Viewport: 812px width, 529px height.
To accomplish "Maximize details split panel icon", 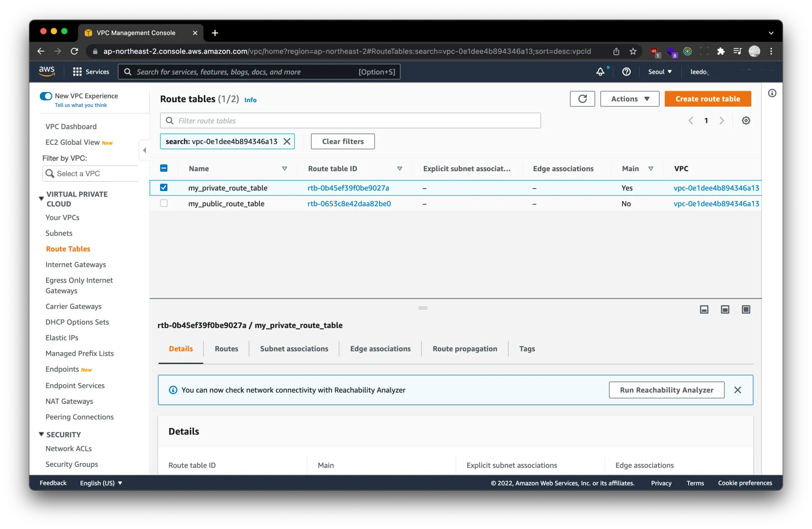I will point(746,309).
